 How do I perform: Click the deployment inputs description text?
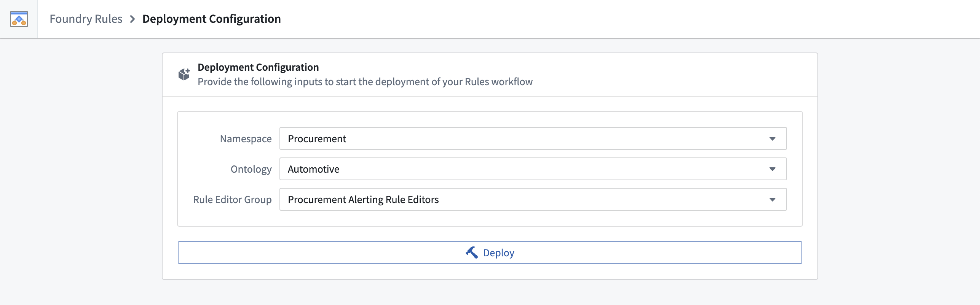365,82
